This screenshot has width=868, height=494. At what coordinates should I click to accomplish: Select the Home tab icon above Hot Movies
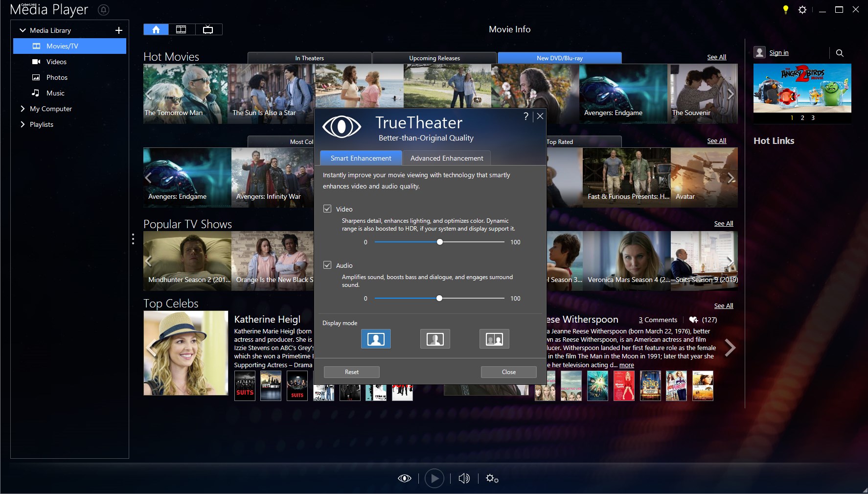[x=156, y=29]
